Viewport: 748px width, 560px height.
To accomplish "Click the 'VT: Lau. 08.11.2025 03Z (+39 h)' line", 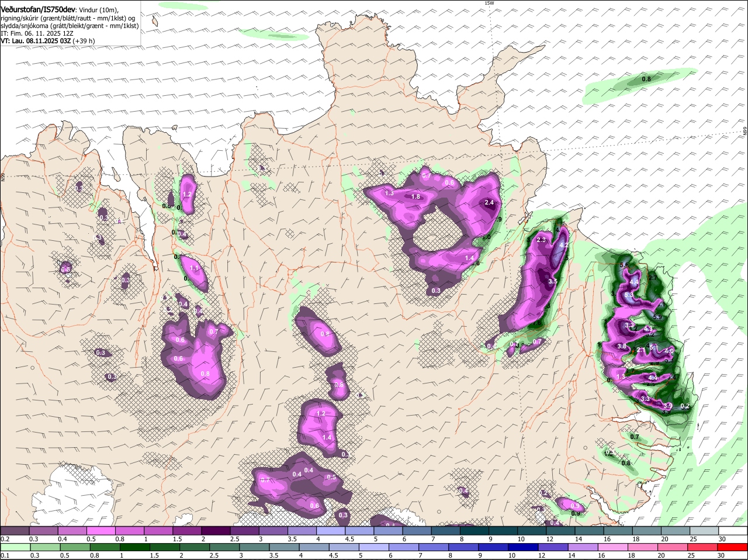I will tap(47, 41).
